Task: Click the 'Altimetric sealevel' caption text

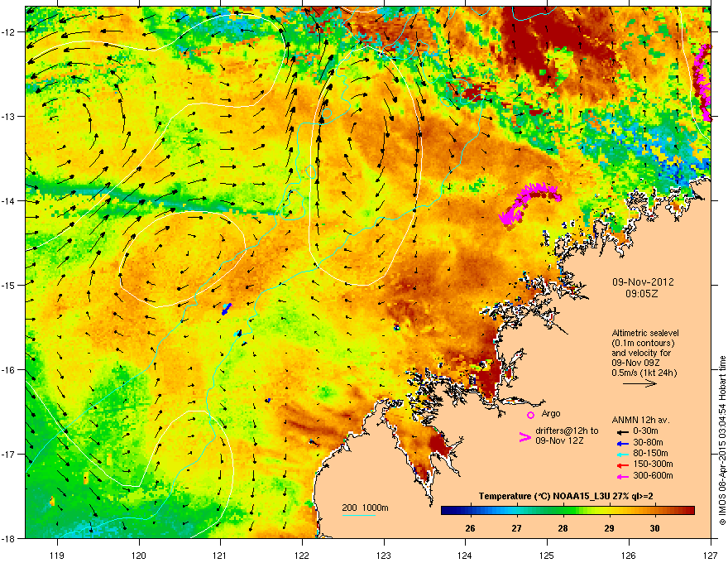Action: point(645,333)
